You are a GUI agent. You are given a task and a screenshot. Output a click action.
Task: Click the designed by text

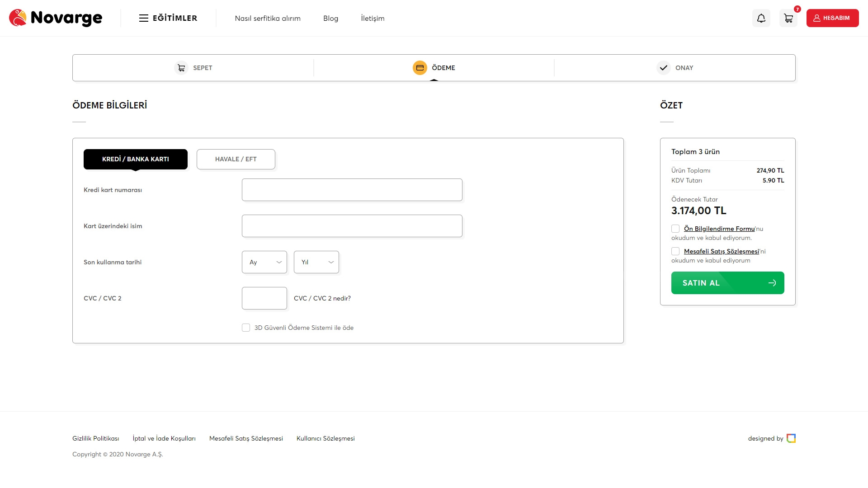[765, 438]
